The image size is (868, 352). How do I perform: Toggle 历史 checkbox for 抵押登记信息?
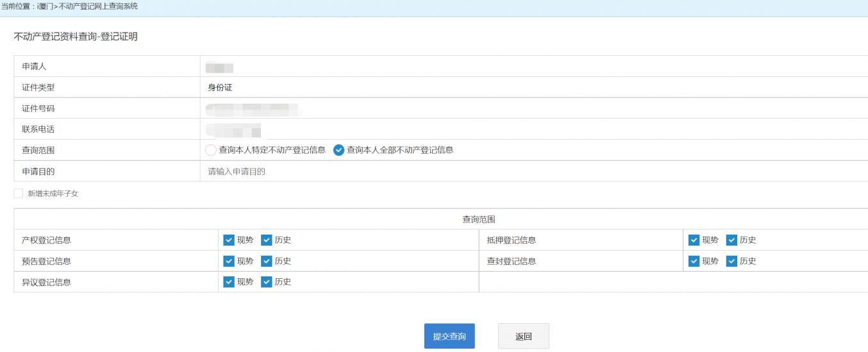[731, 240]
